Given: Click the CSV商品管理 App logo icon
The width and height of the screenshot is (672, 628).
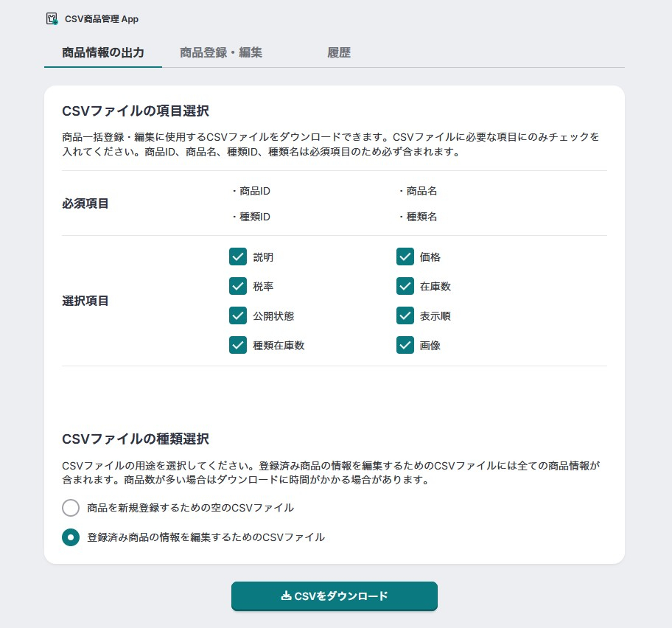Looking at the screenshot, I should pos(52,20).
